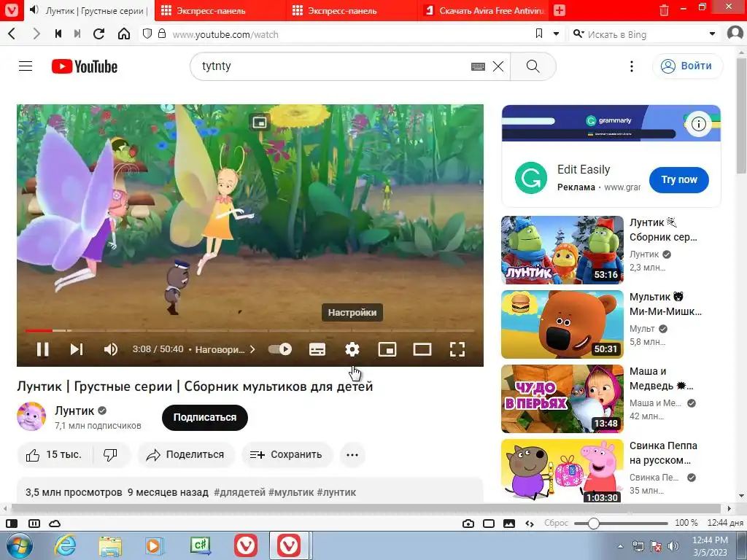Open ad info icon on Grammarly banner

[698, 124]
